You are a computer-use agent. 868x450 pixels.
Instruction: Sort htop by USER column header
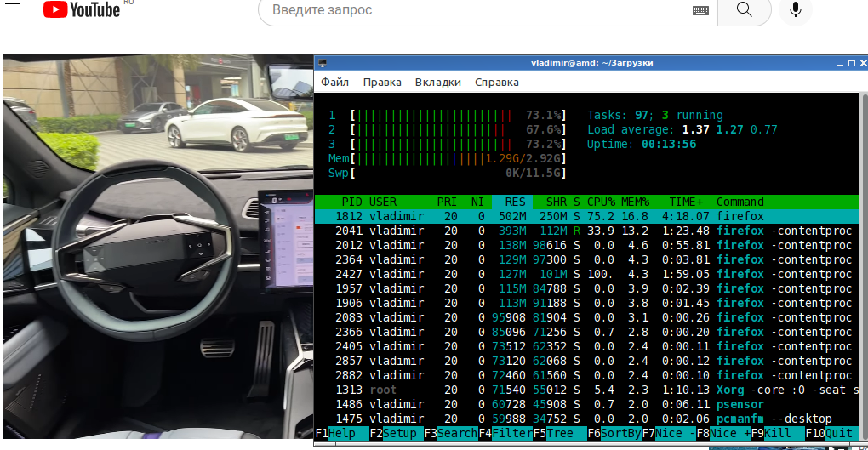pos(383,202)
